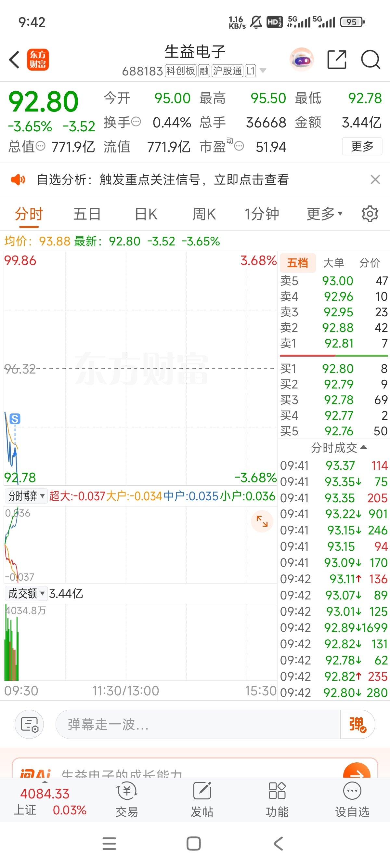The image size is (390, 868).
Task: Switch to the 分价 tab
Action: coord(370,263)
